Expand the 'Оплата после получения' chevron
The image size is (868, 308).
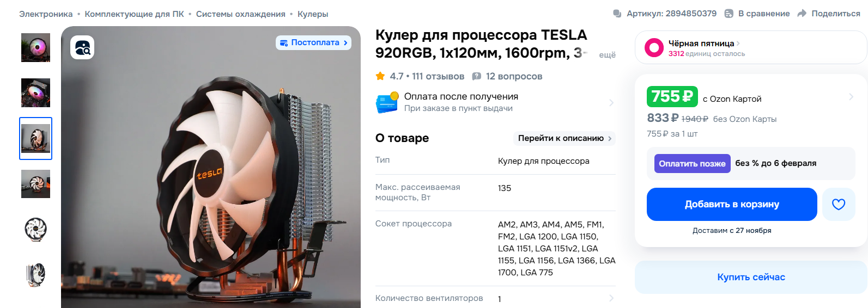coord(611,102)
